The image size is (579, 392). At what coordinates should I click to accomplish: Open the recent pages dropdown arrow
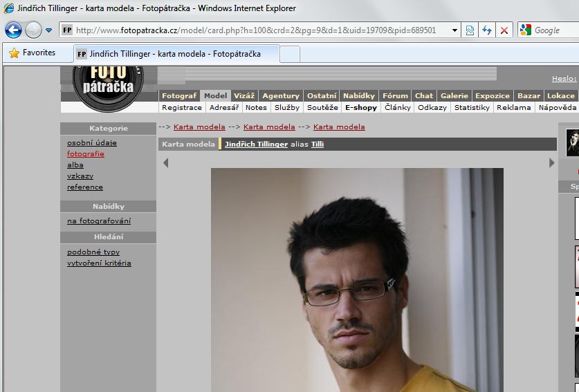click(x=48, y=30)
